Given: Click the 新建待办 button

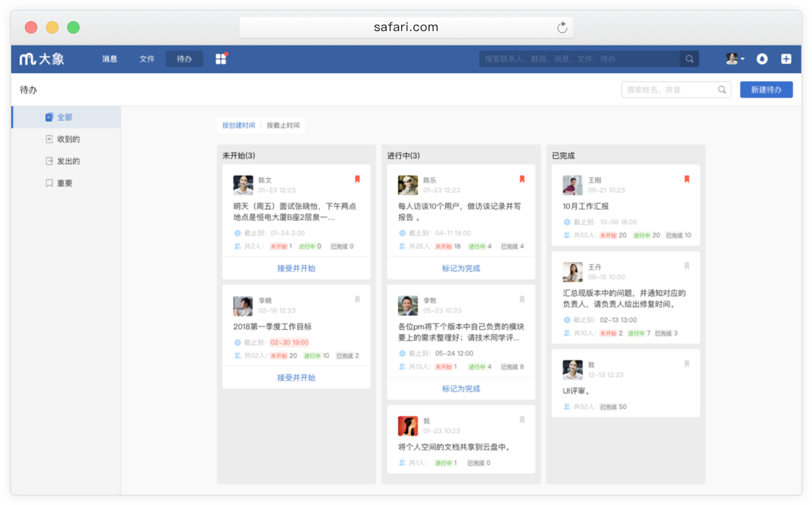Looking at the screenshot, I should point(766,90).
